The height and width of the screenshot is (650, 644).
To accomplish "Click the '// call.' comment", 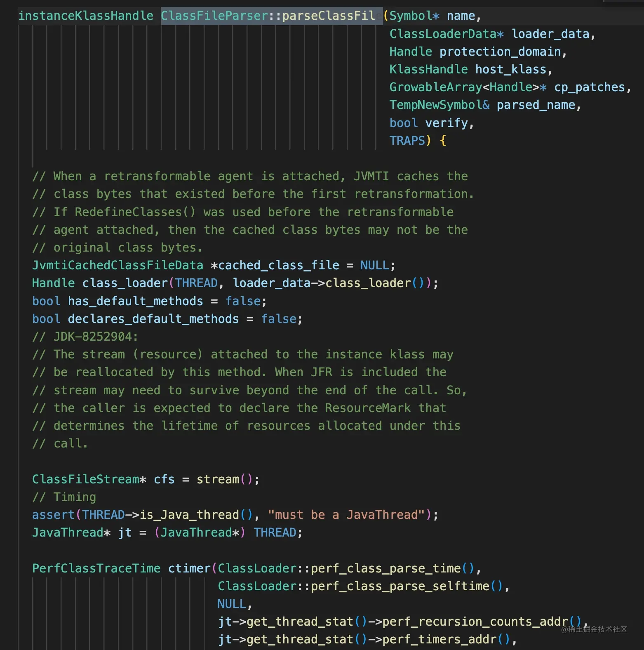I will pyautogui.click(x=60, y=443).
